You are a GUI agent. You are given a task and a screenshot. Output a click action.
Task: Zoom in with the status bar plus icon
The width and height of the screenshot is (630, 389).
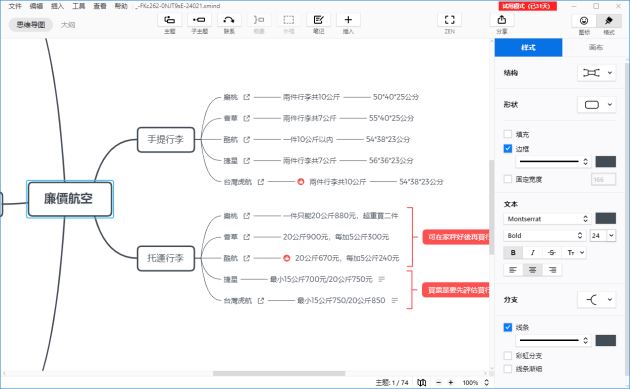click(x=451, y=383)
